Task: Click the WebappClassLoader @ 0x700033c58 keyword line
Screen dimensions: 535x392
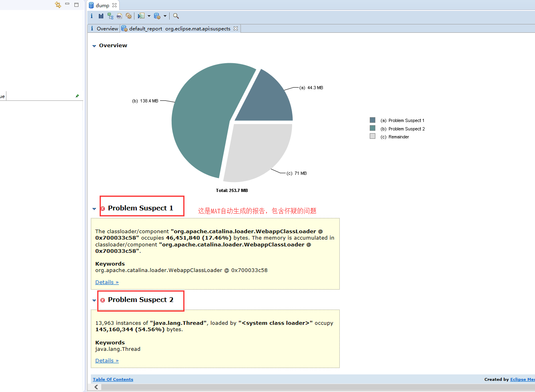Action: point(181,270)
